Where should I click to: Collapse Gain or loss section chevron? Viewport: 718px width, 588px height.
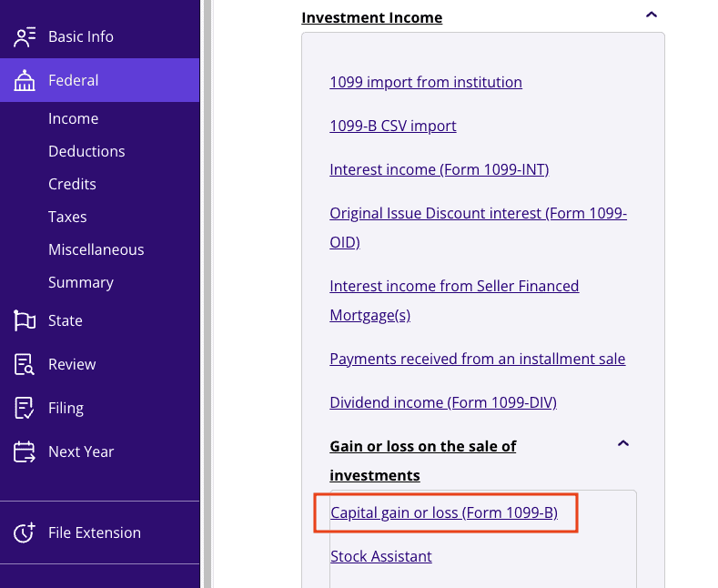pyautogui.click(x=622, y=443)
